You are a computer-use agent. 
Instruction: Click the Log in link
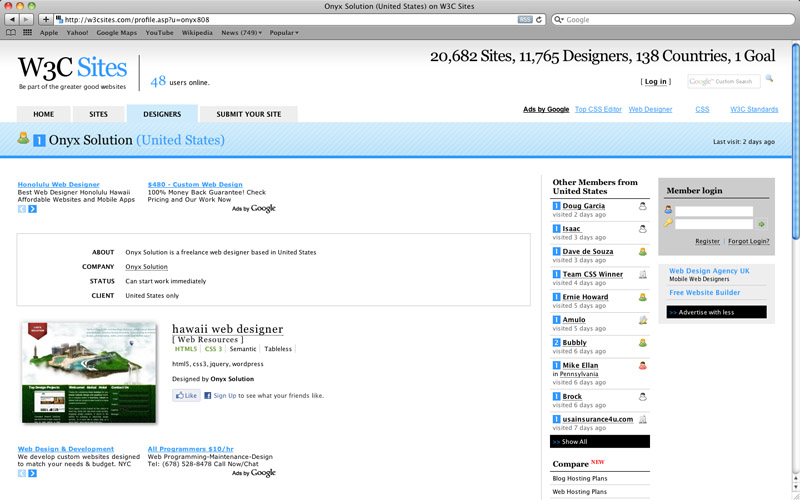click(656, 82)
